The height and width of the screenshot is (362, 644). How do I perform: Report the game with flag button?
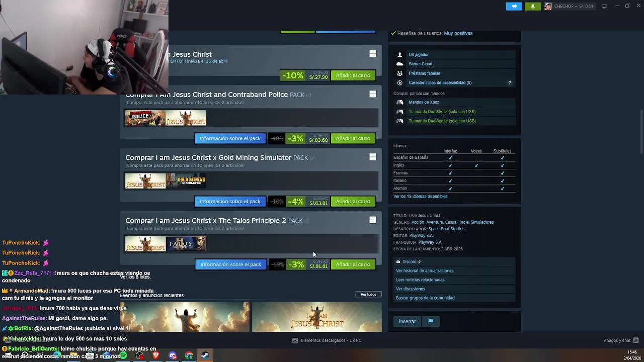tap(430, 321)
